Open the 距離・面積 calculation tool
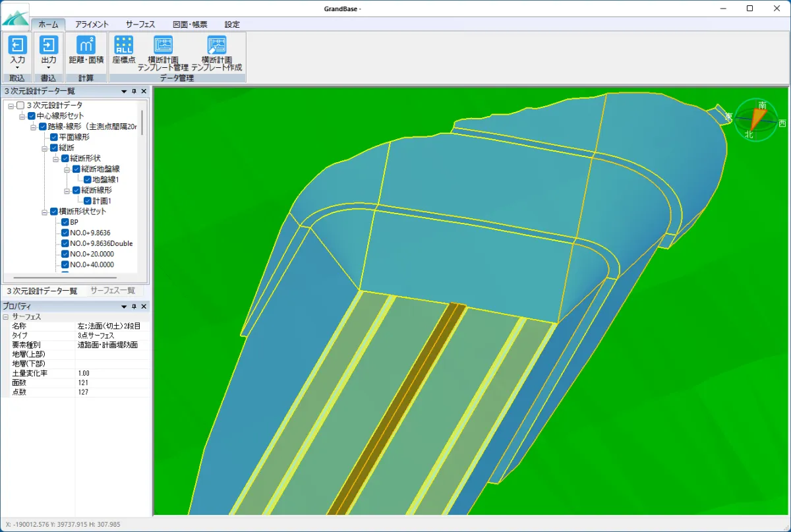Viewport: 791px width, 532px height. (x=86, y=45)
